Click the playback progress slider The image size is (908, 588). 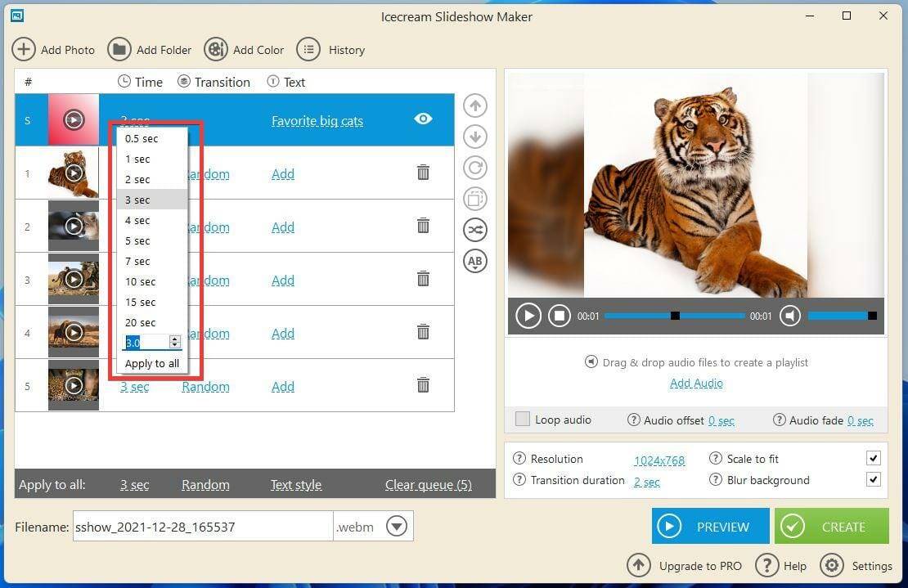(675, 316)
